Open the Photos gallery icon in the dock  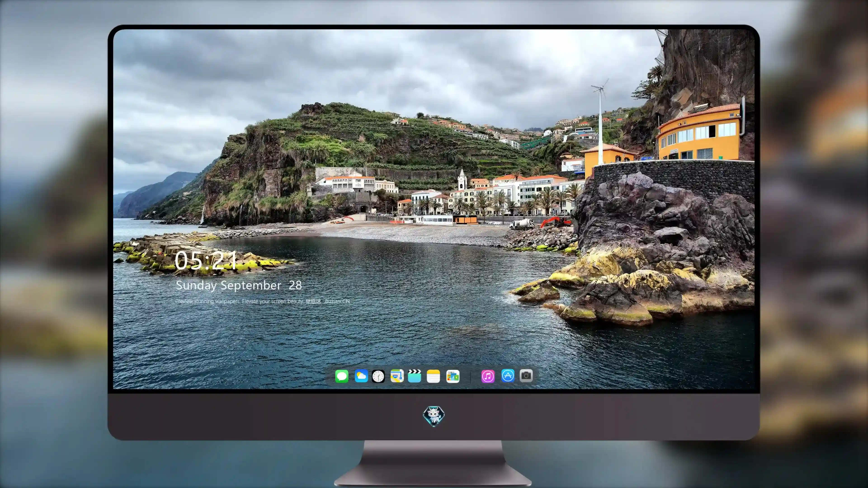point(453,376)
